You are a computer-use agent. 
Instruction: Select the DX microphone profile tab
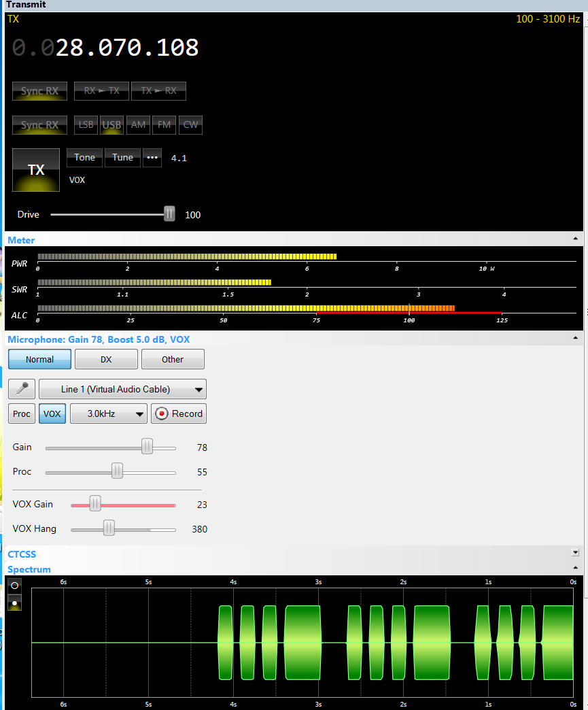106,359
